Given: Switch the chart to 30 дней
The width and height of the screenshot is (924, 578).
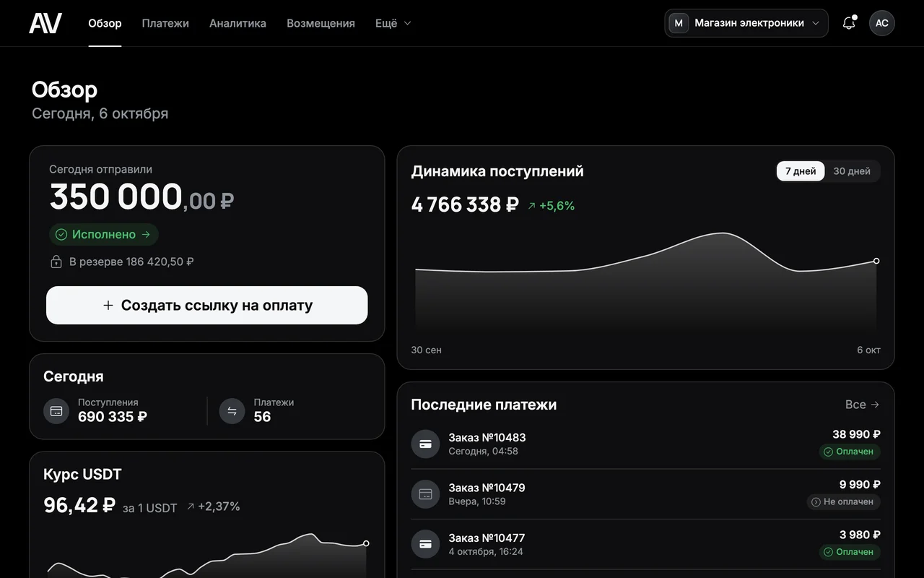Looking at the screenshot, I should pyautogui.click(x=852, y=171).
